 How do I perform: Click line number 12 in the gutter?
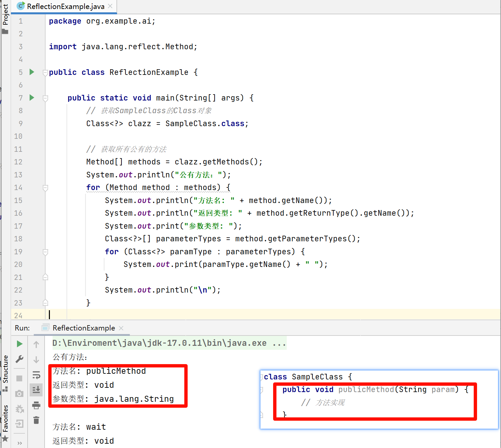(18, 162)
